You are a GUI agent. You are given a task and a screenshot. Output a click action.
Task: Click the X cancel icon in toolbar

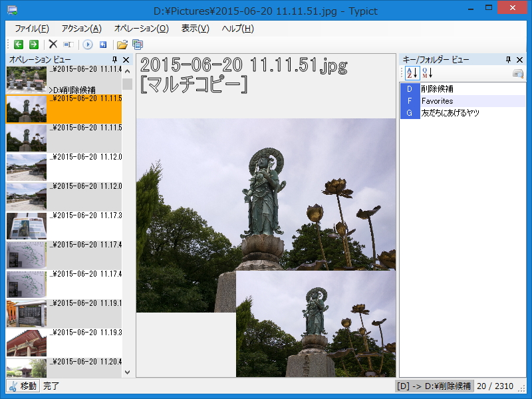click(x=53, y=44)
